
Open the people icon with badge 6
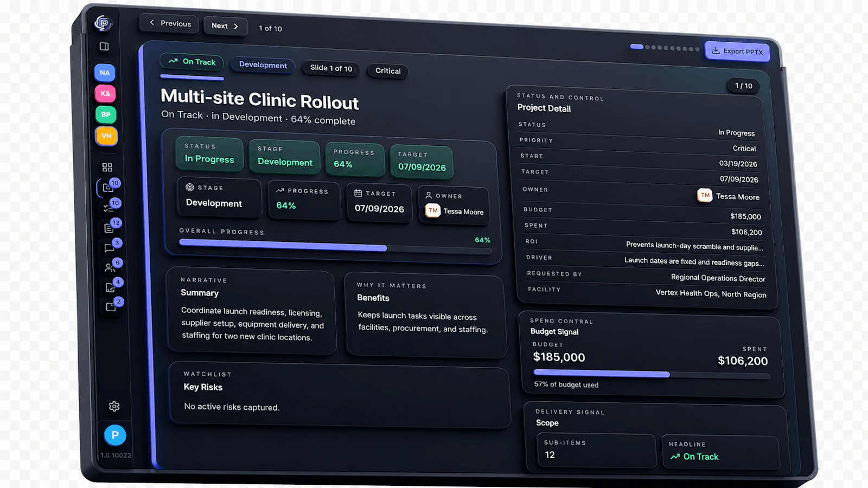[110, 267]
